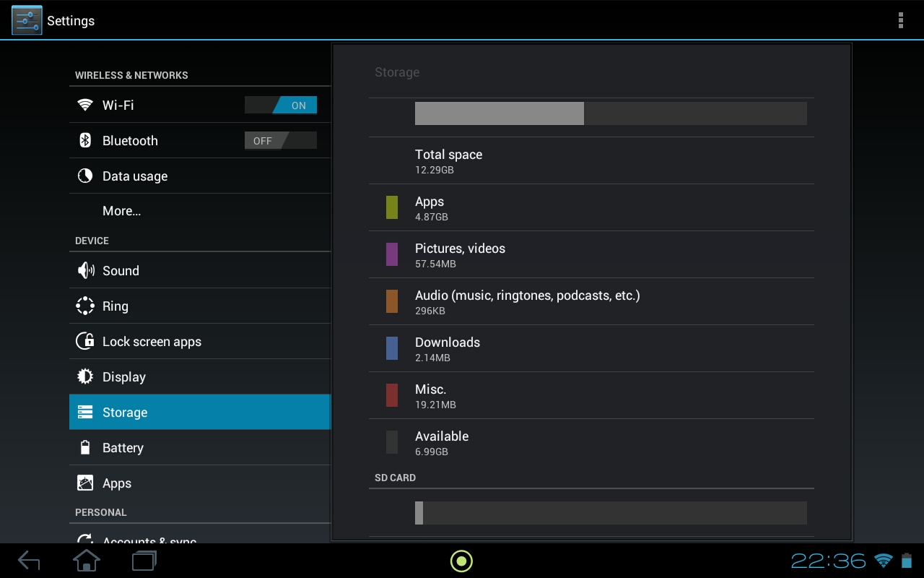Open Display settings
924x578 pixels.
click(200, 376)
